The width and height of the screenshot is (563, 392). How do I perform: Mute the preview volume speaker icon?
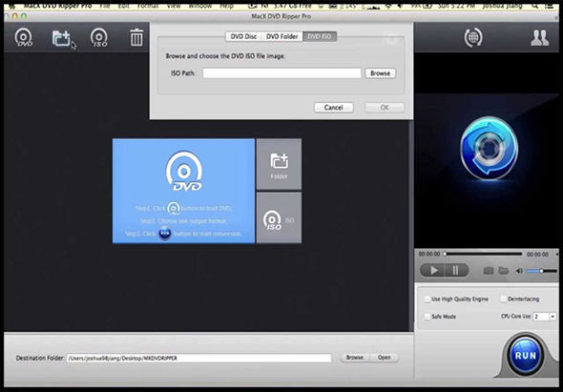[x=519, y=271]
